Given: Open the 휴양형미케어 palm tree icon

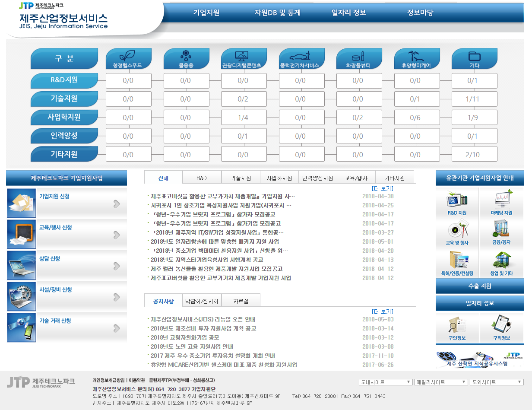Looking at the screenshot, I should [x=415, y=56].
